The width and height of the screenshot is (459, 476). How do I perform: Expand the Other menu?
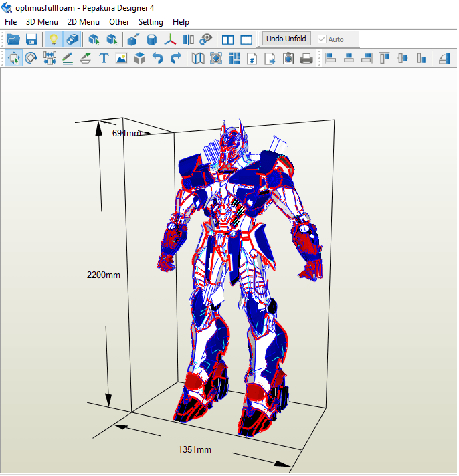[119, 22]
